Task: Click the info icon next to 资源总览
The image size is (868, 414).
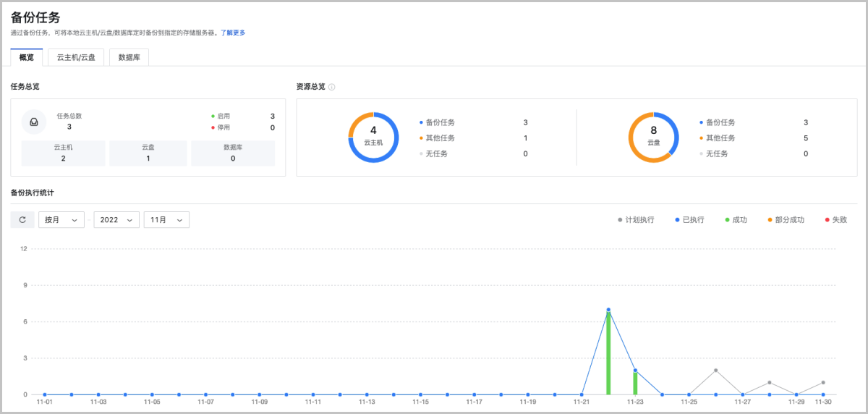Action: [332, 87]
